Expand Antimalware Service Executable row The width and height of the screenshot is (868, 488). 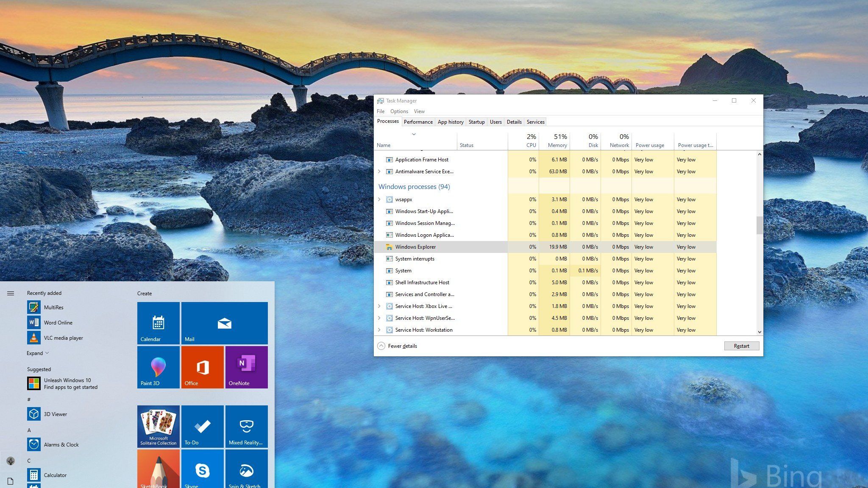tap(379, 172)
